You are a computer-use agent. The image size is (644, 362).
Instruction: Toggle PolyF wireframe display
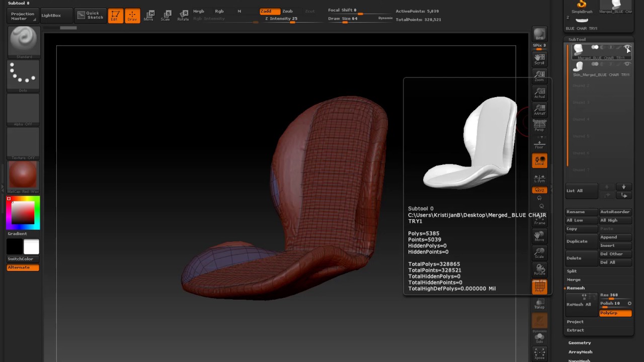539,287
